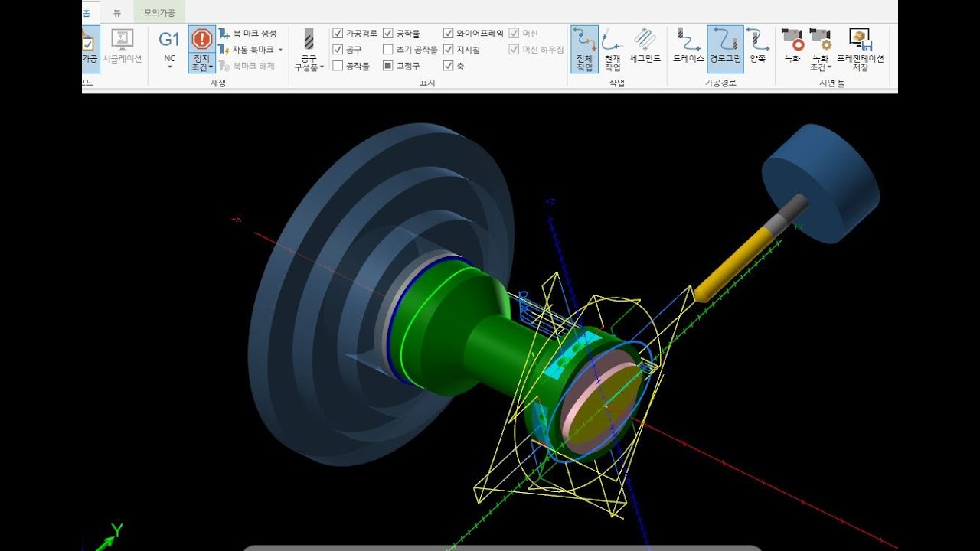Viewport: 980px width, 551px height.
Task: Click the 프레젠테이션 저장 icon
Action: [x=860, y=40]
